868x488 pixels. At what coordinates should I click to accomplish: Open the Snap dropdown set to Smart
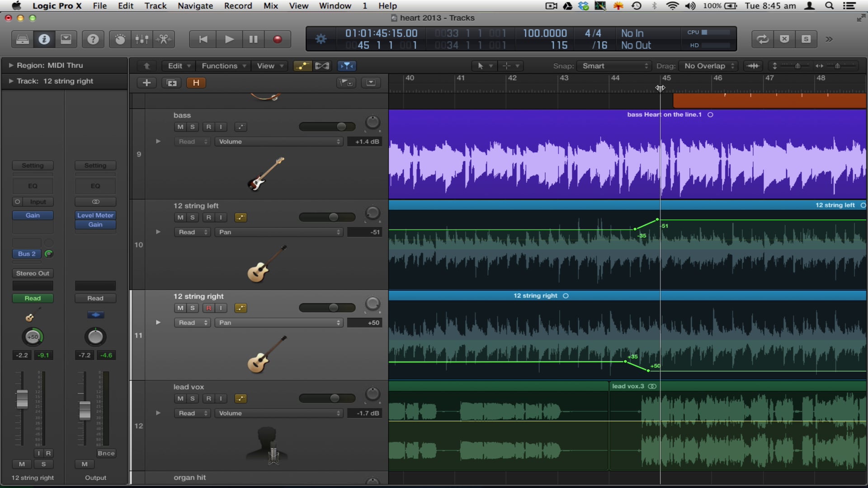613,66
